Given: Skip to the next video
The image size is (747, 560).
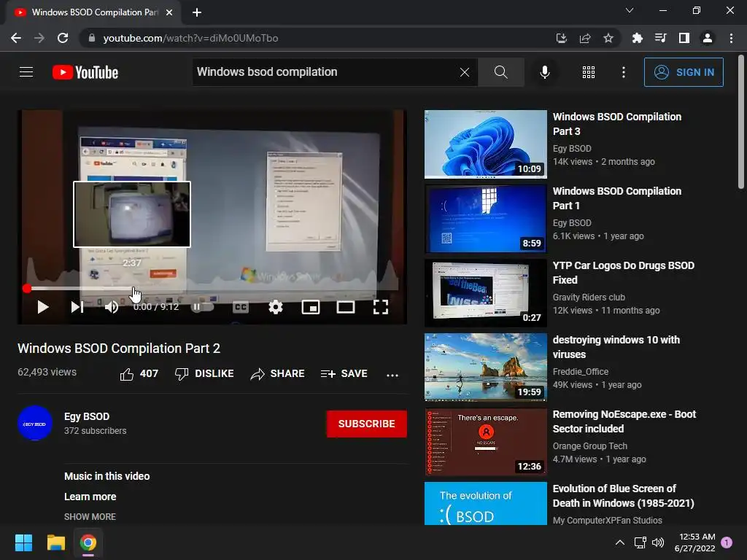Looking at the screenshot, I should (x=77, y=307).
